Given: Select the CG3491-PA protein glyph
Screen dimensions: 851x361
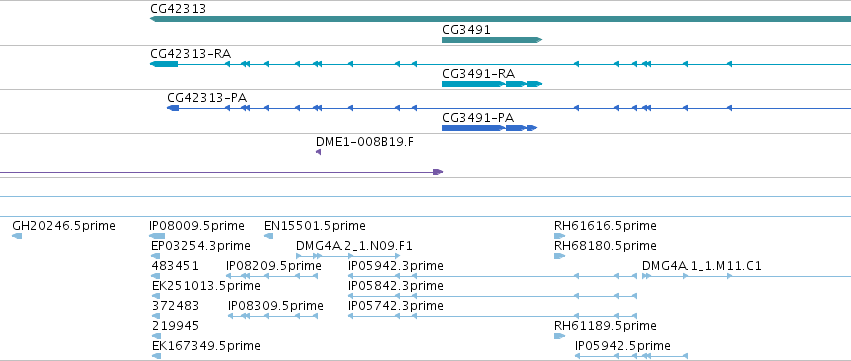Looking at the screenshot, I should (x=490, y=128).
